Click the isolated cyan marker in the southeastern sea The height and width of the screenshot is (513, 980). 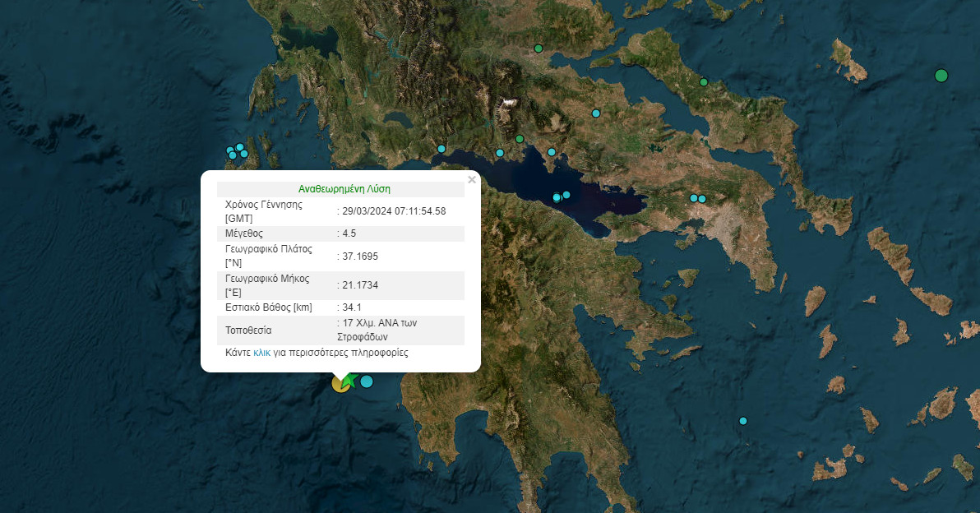743,421
